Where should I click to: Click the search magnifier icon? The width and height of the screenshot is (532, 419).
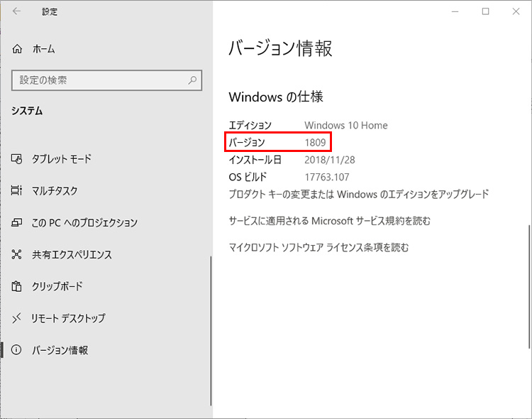(x=192, y=81)
